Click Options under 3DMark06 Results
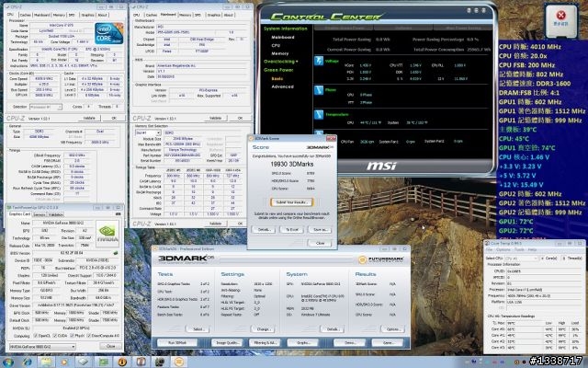The width and height of the screenshot is (588, 368). [392, 329]
